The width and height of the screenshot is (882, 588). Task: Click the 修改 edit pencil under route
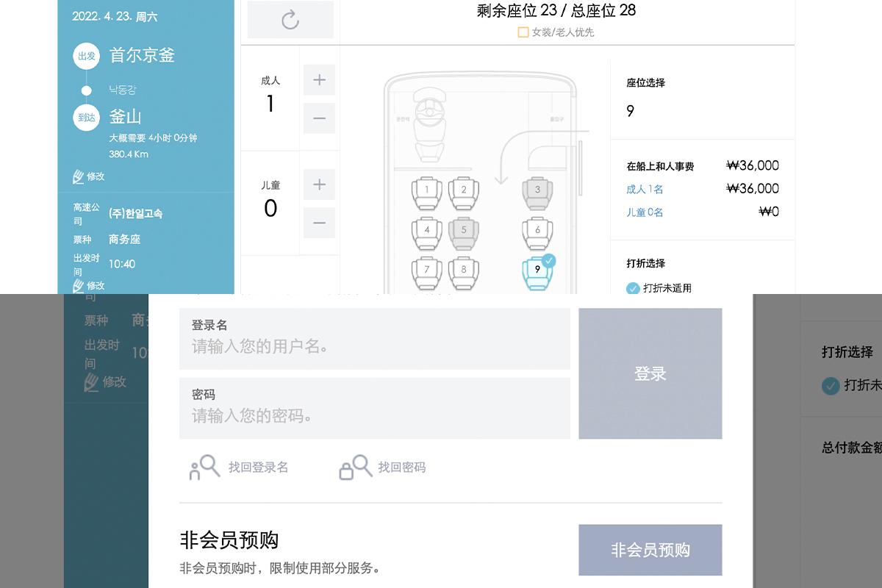tap(89, 176)
